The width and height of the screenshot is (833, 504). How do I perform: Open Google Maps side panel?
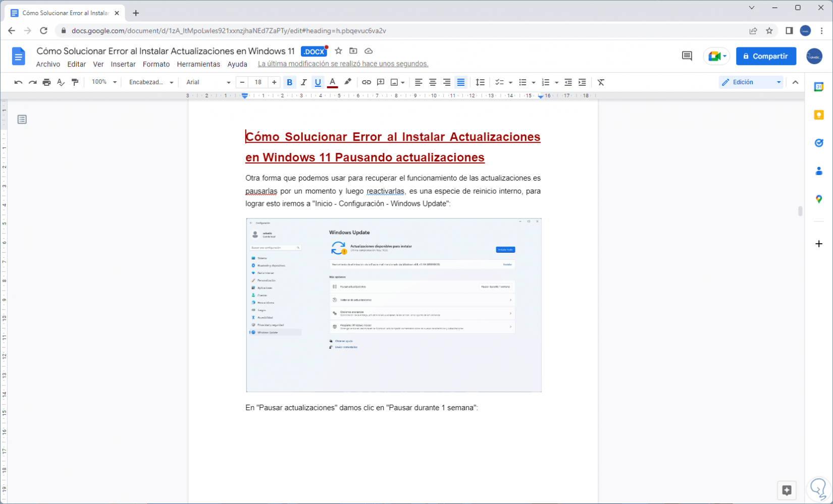(x=819, y=199)
